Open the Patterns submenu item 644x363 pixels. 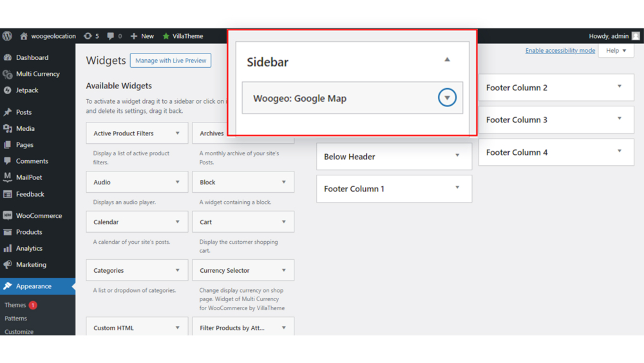tap(15, 319)
